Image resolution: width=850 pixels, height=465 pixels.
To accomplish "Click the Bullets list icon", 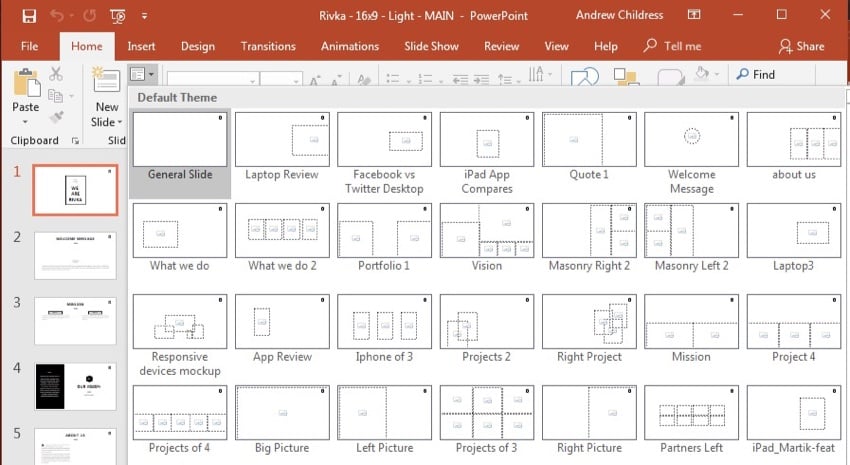I will [393, 79].
